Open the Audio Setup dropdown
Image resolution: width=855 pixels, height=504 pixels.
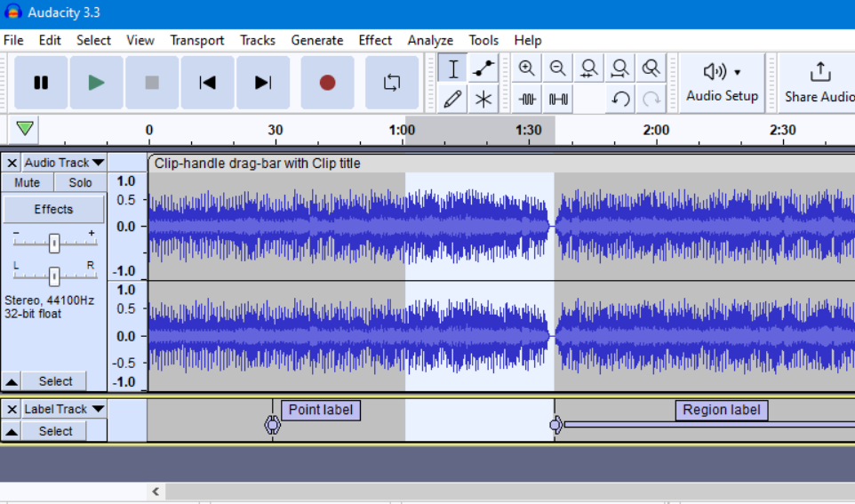(722, 83)
